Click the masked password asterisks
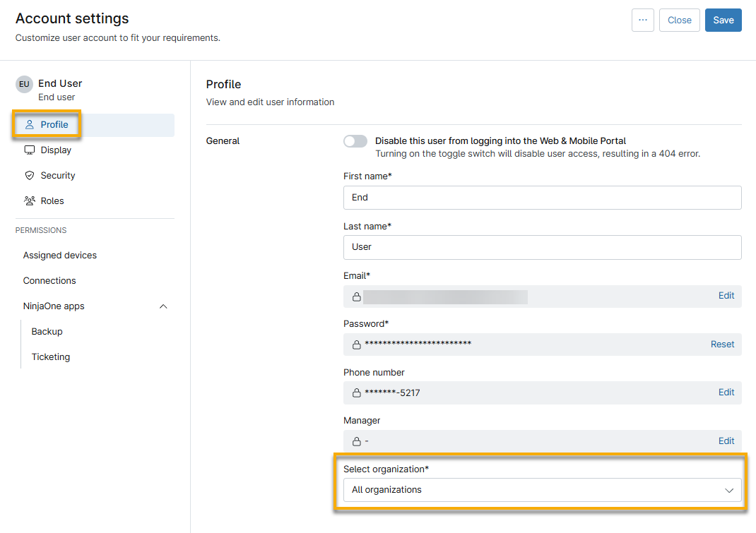 418,344
